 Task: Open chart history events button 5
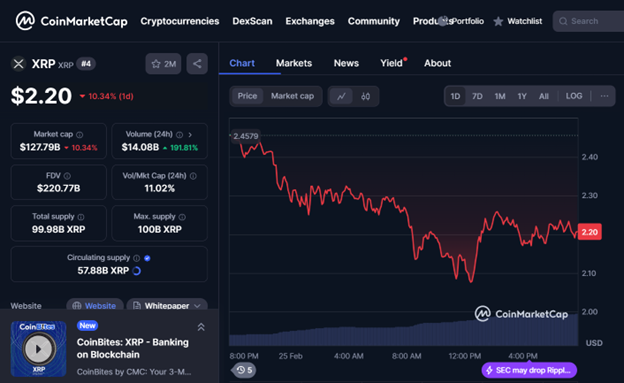tap(244, 370)
